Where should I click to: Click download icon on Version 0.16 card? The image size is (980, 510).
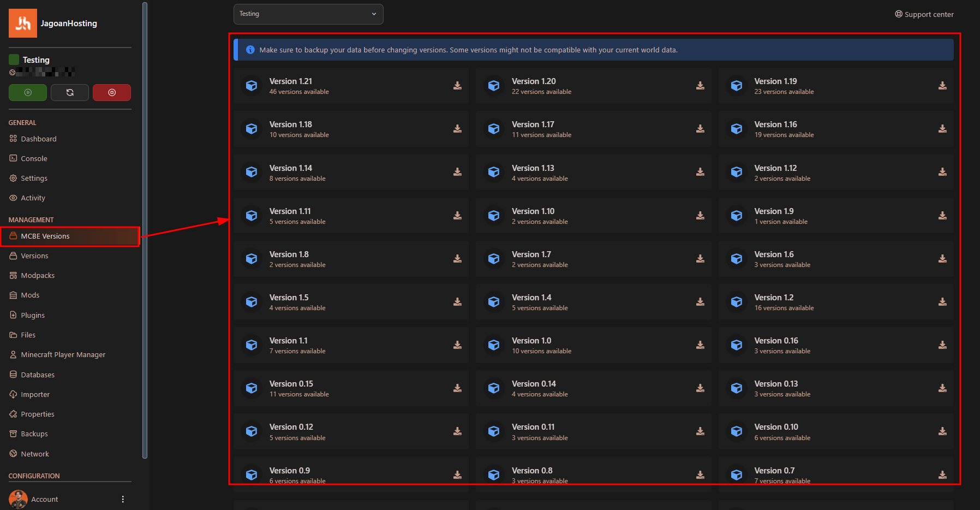[942, 345]
